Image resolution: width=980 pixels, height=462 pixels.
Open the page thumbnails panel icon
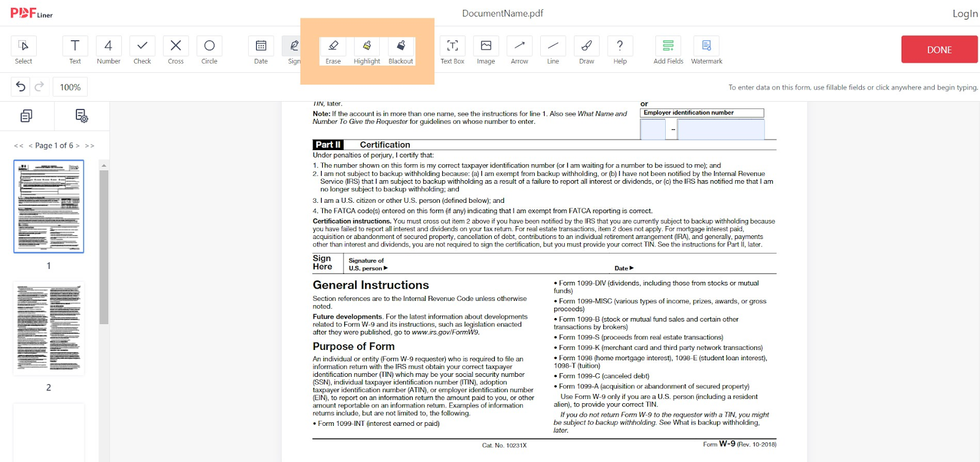point(26,116)
